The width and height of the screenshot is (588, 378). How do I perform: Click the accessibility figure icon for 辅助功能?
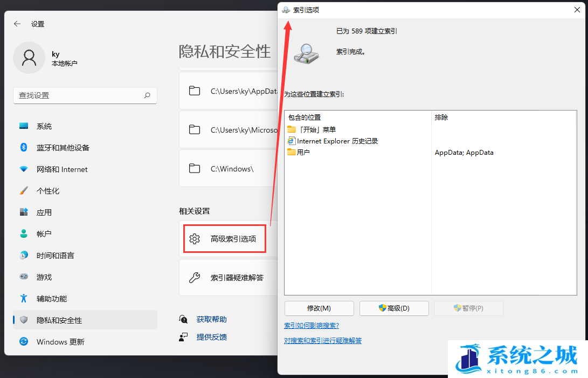24,298
